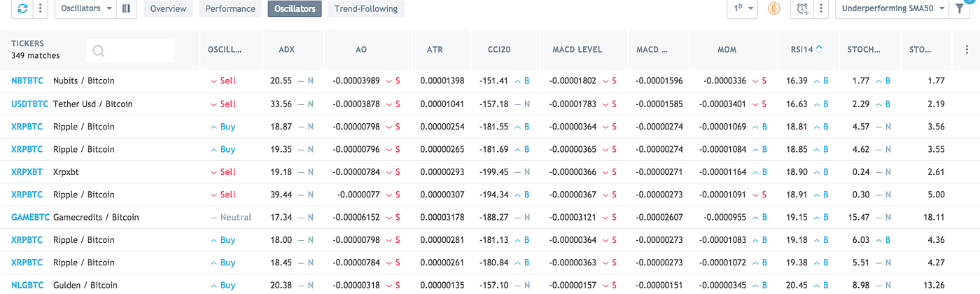Click the description 'Tether Usd / Bitcoin'
Viewport: 980px width, 294px height.
click(x=93, y=104)
